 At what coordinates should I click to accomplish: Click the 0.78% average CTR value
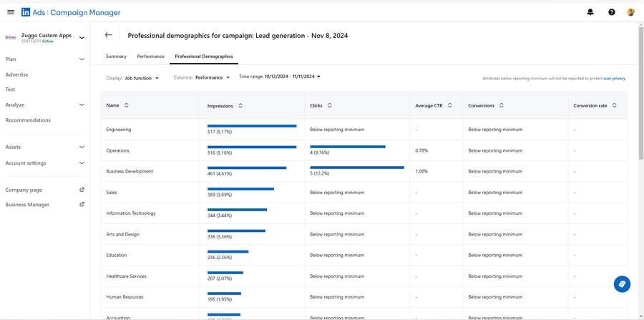point(421,151)
